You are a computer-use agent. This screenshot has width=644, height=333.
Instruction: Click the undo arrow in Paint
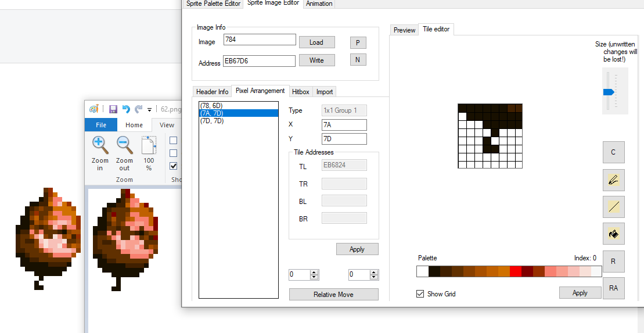(126, 109)
